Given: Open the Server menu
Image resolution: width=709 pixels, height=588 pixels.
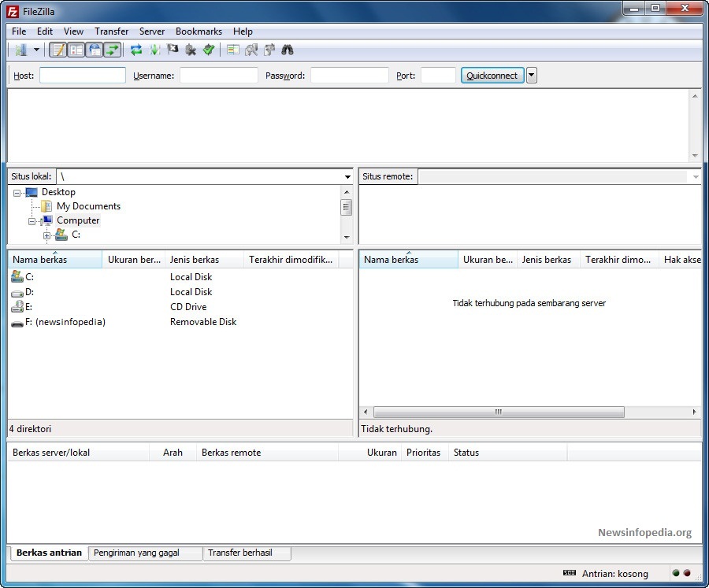Looking at the screenshot, I should (x=152, y=31).
